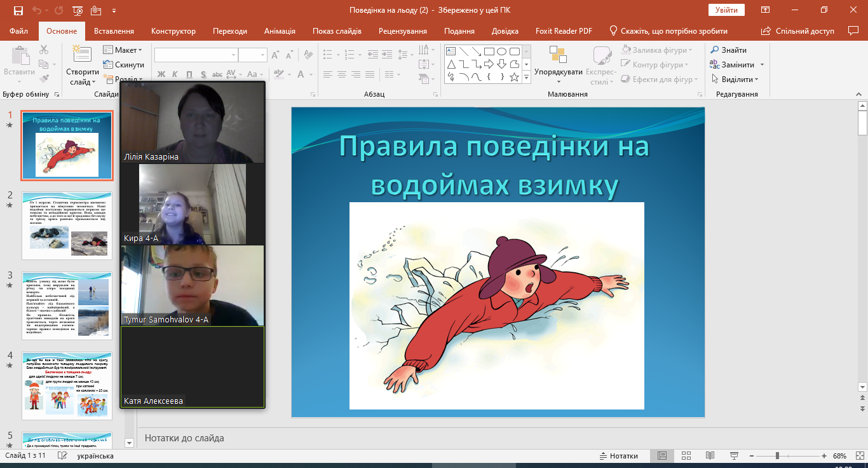Screen dimensions: 868x468
Task: Select the star shape in gallery
Action: [x=515, y=77]
